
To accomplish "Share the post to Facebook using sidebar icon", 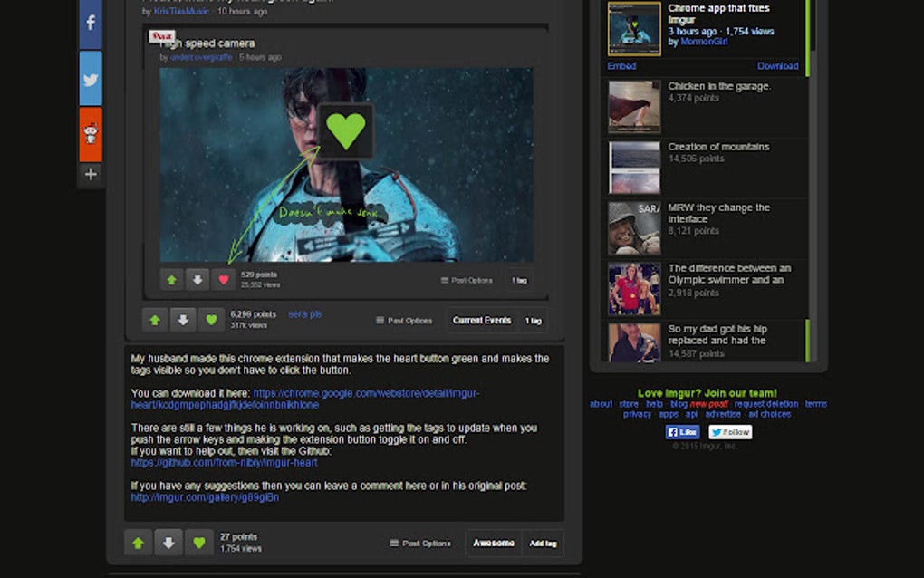I will (90, 24).
